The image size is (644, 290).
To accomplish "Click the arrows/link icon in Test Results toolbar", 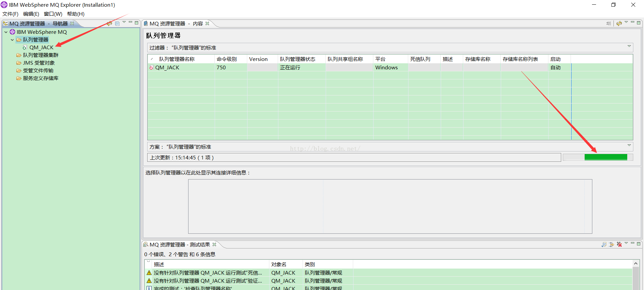I will click(x=611, y=244).
